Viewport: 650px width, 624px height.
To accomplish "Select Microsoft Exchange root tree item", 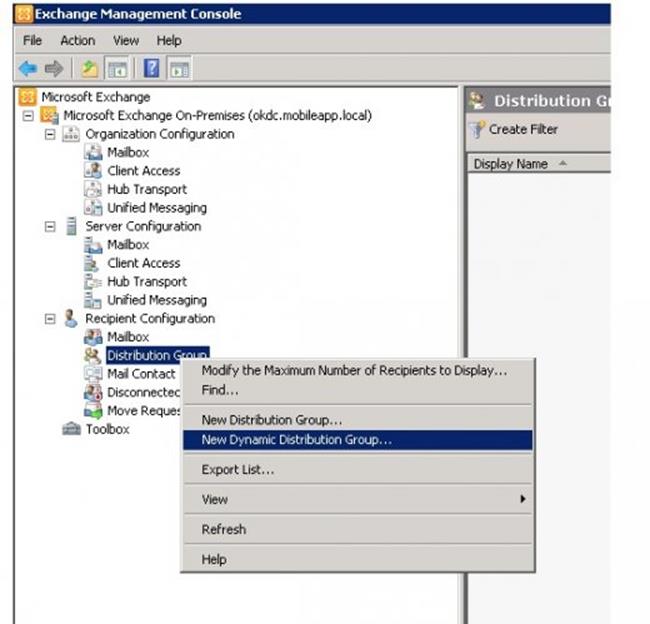I will coord(96,97).
